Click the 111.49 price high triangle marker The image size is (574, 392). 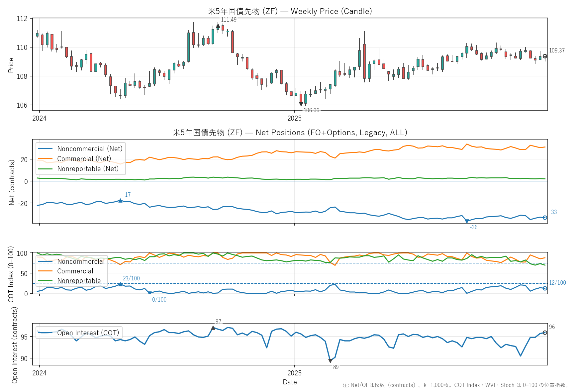click(218, 26)
